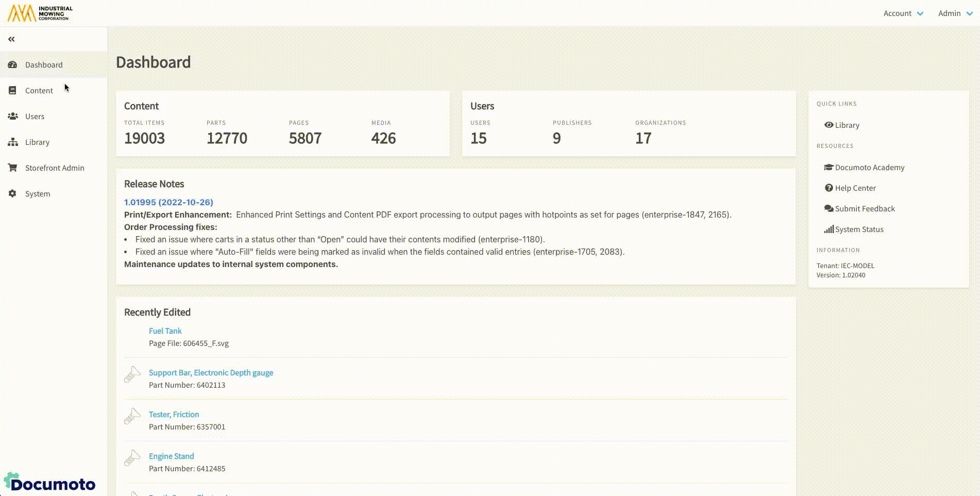Click the Engine Stand part thumbnail icon
Image resolution: width=980 pixels, height=496 pixels.
pyautogui.click(x=132, y=458)
